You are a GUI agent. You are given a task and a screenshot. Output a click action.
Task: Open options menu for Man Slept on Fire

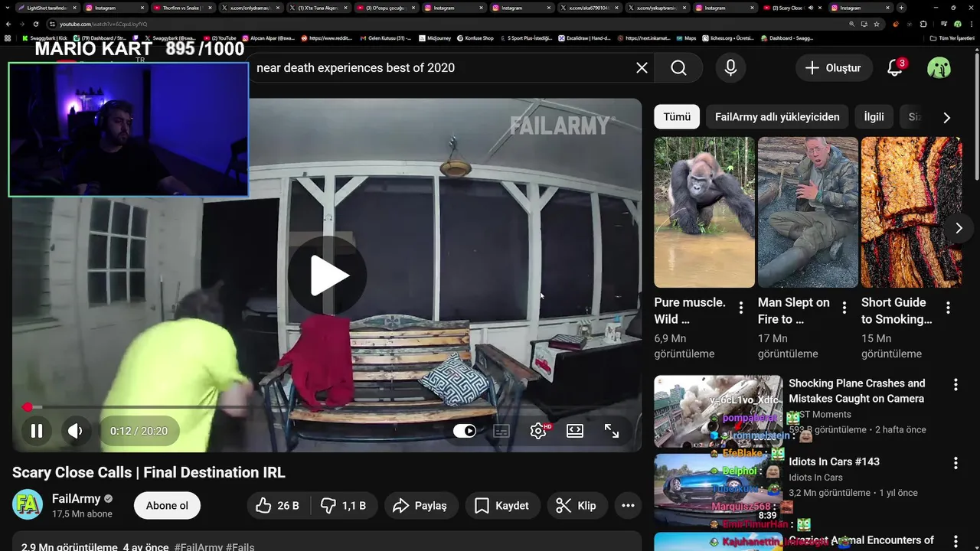point(844,308)
